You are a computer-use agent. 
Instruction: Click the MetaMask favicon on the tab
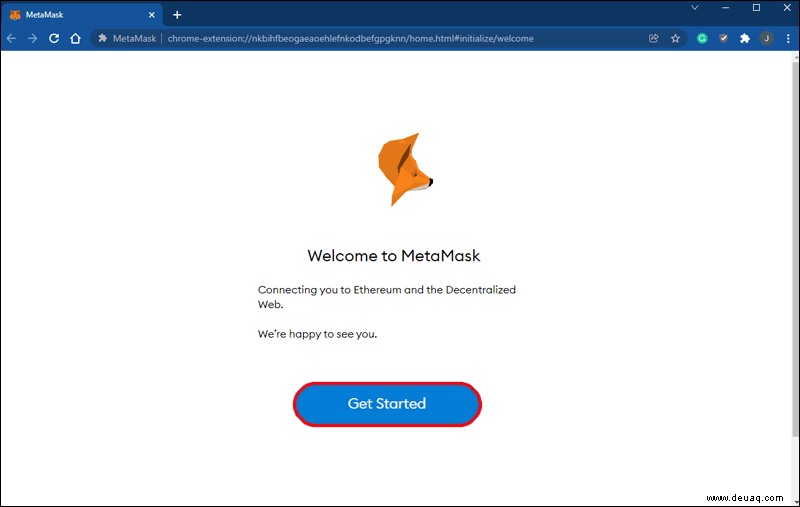tap(15, 15)
